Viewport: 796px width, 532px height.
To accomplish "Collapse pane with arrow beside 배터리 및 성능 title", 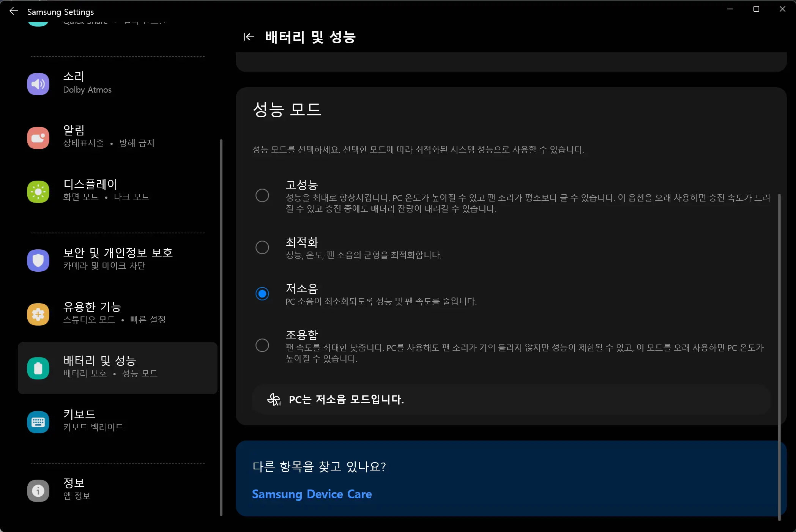I will pyautogui.click(x=249, y=37).
